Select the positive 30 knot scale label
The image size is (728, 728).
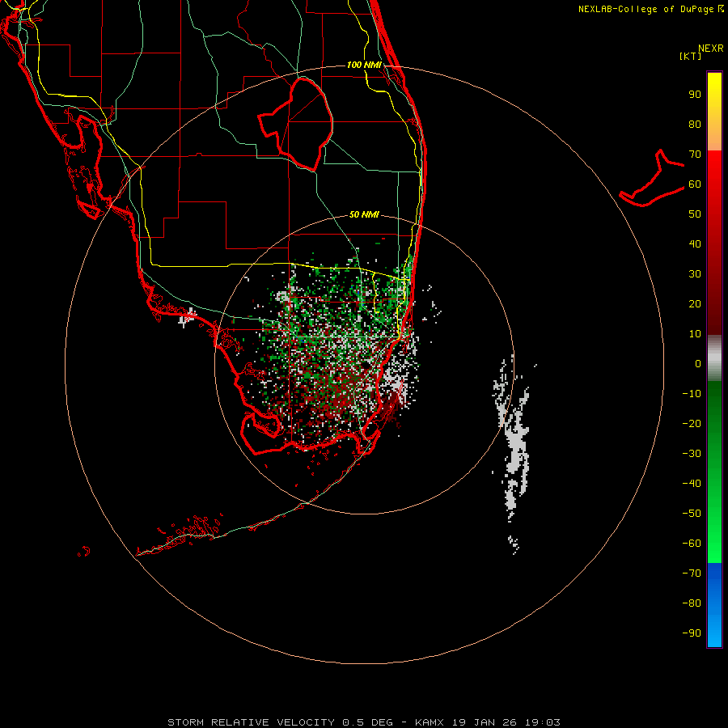coord(695,274)
